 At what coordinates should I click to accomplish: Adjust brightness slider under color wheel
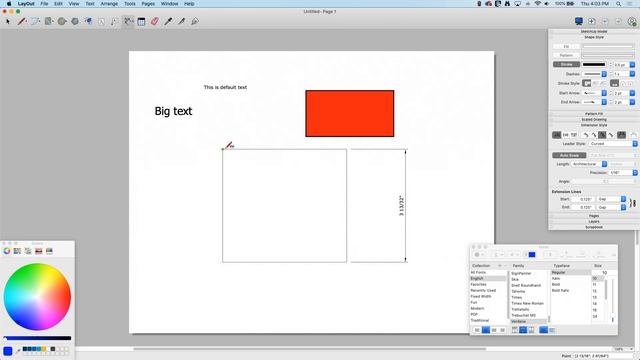click(x=37, y=338)
